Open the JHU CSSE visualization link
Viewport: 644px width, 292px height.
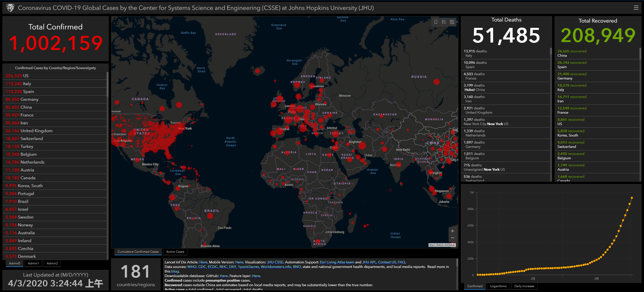point(275,262)
